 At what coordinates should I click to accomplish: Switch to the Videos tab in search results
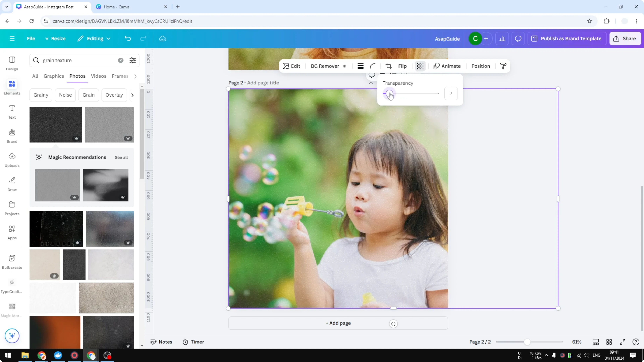click(x=99, y=76)
